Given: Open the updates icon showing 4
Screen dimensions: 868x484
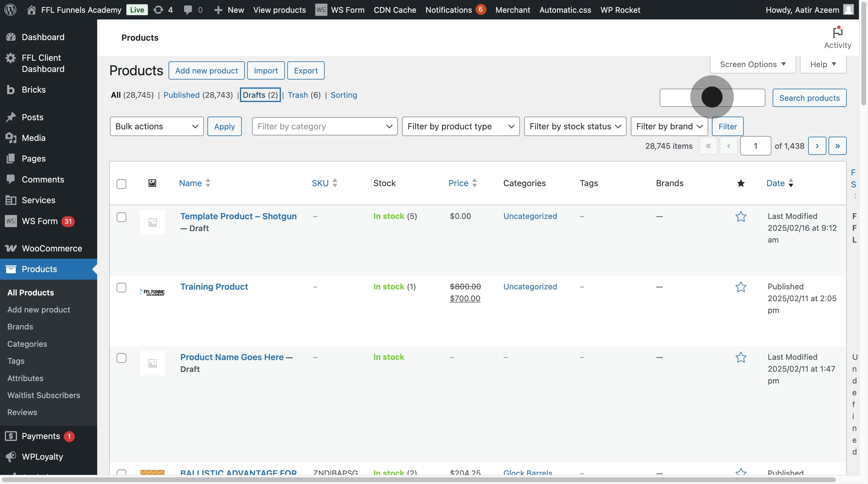Looking at the screenshot, I should 158,10.
